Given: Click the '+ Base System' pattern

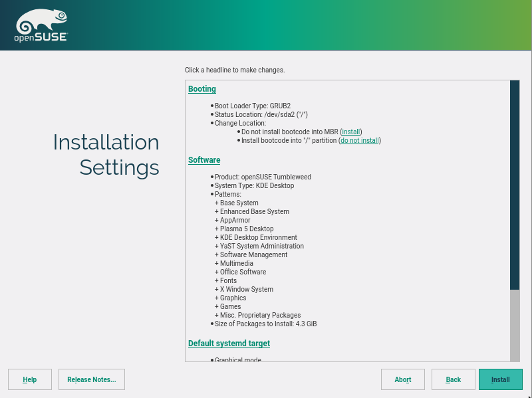Looking at the screenshot, I should click(x=237, y=203).
